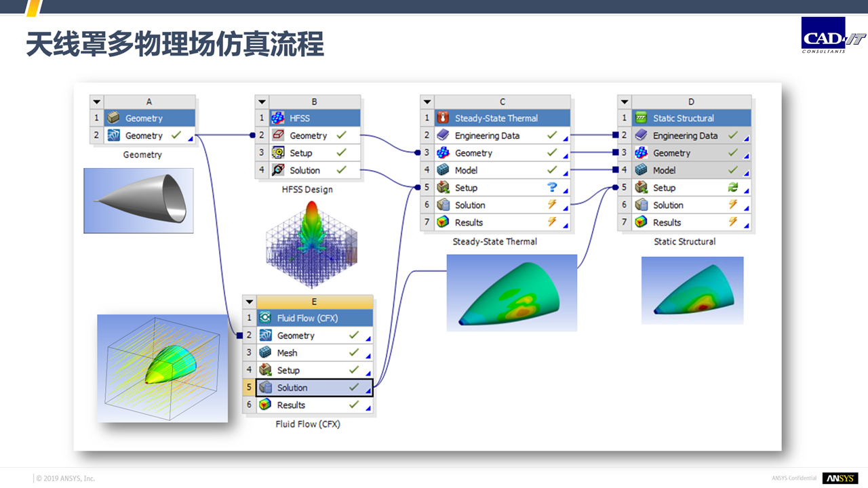This screenshot has width=868, height=488.
Task: Open the Setup cell icon in system D
Action: coord(641,188)
